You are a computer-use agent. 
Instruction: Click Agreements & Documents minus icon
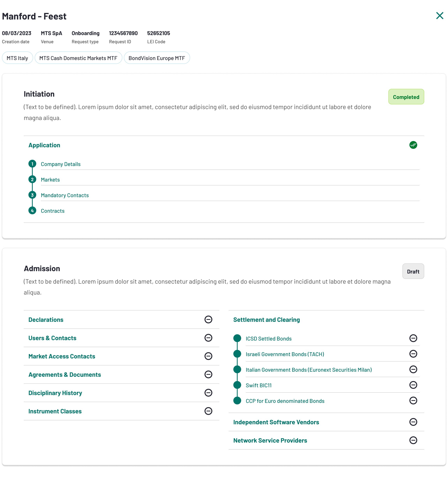(208, 374)
